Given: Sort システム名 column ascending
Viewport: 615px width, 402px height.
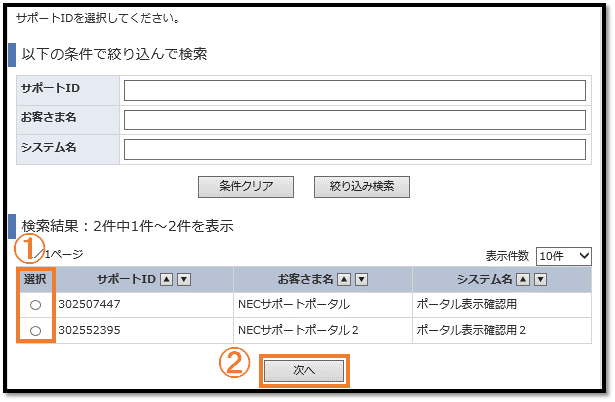Looking at the screenshot, I should [523, 280].
